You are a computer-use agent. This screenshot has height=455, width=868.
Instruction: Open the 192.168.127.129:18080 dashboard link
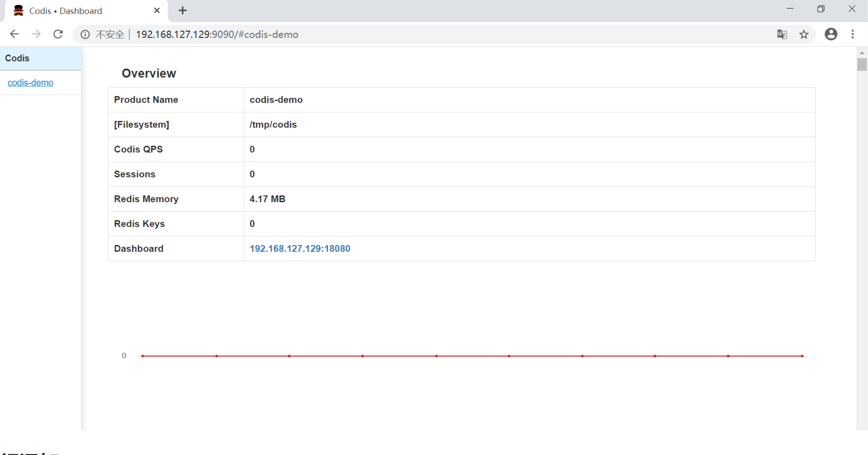click(x=300, y=248)
